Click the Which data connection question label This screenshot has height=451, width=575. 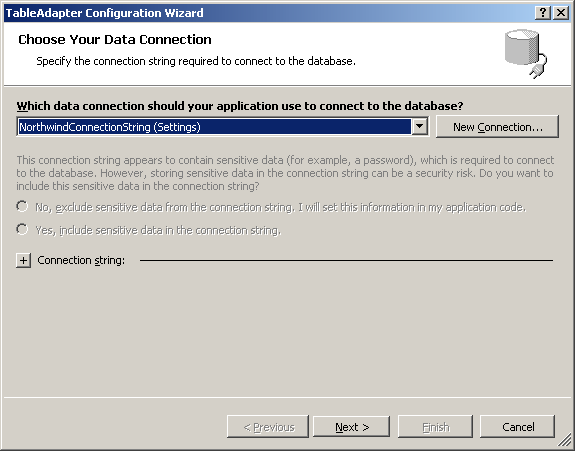click(x=240, y=106)
